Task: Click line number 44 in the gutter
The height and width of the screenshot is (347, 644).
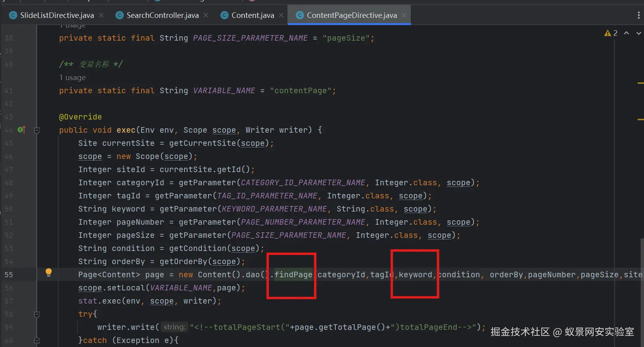Action: pyautogui.click(x=9, y=130)
